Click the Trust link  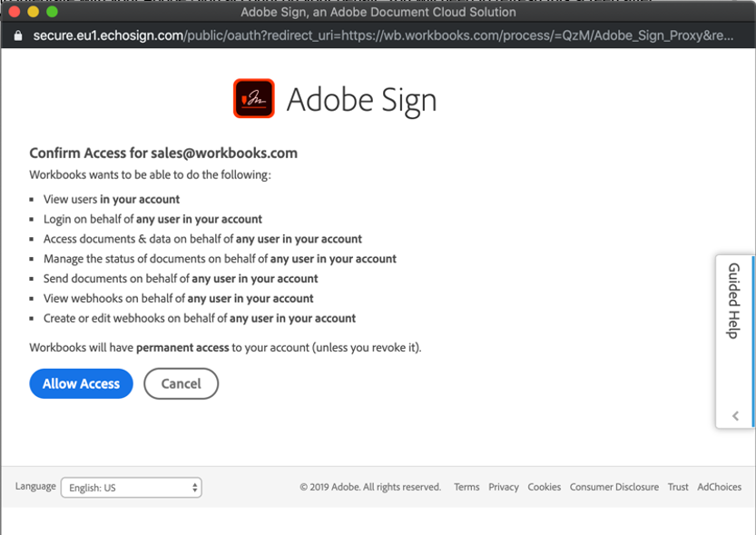point(678,487)
